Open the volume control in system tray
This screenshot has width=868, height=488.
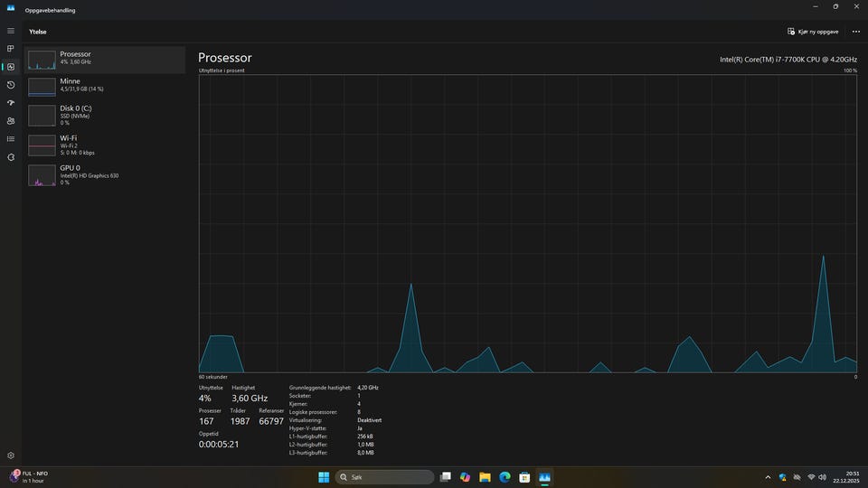[x=824, y=477]
